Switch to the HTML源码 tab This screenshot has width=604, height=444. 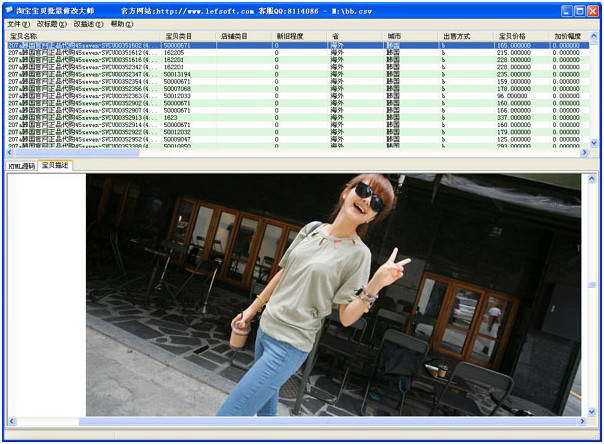[21, 166]
